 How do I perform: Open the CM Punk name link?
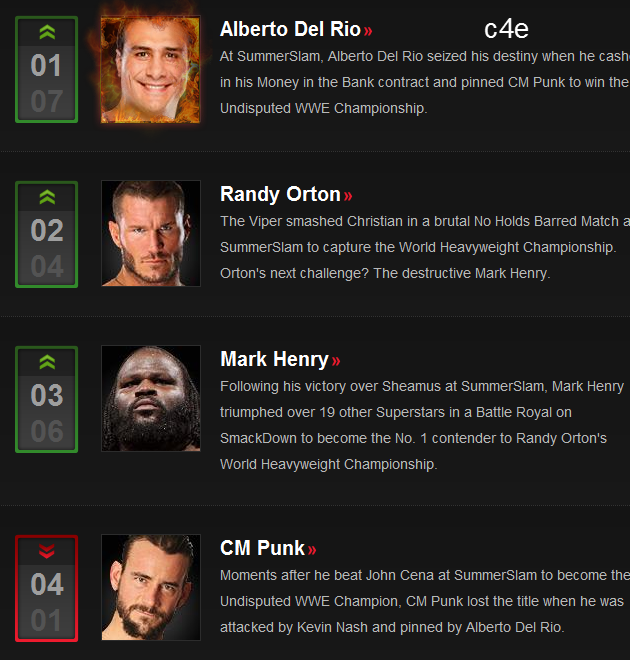pos(262,548)
